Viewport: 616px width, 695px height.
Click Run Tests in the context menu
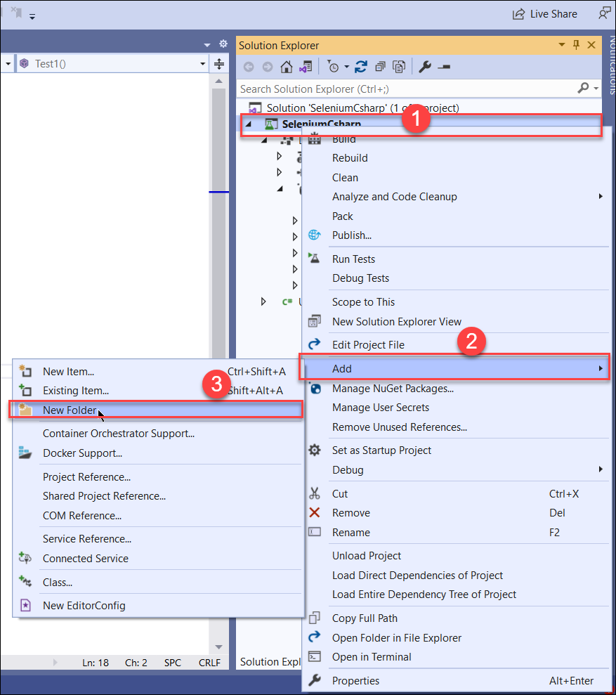[353, 259]
